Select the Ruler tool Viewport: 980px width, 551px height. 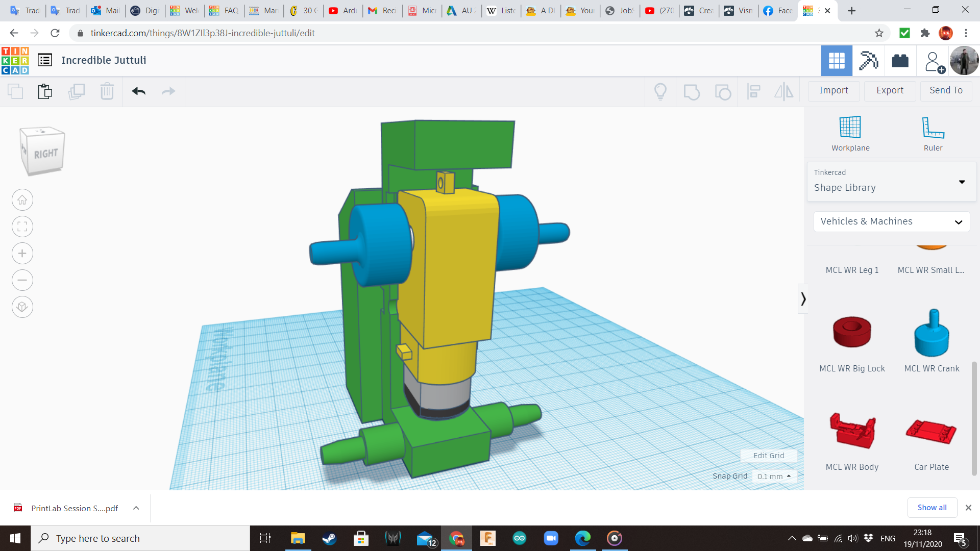(933, 128)
